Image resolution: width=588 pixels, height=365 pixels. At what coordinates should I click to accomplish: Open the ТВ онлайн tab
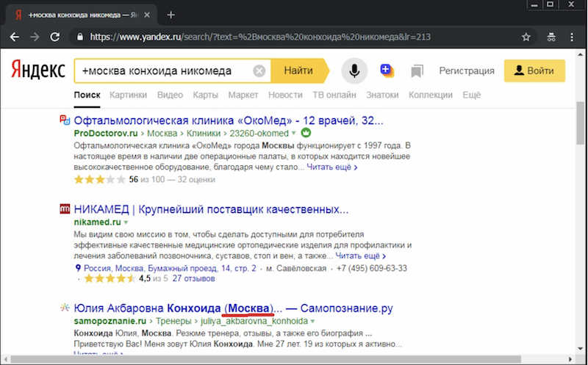[334, 95]
